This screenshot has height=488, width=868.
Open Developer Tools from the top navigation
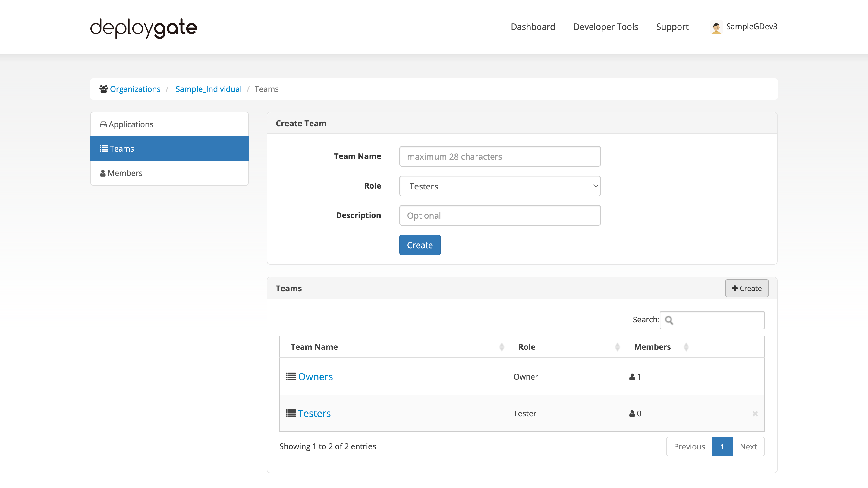[605, 27]
